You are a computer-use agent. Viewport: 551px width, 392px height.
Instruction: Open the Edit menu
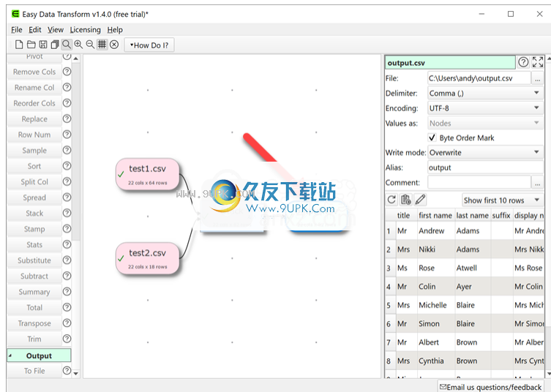tap(35, 30)
